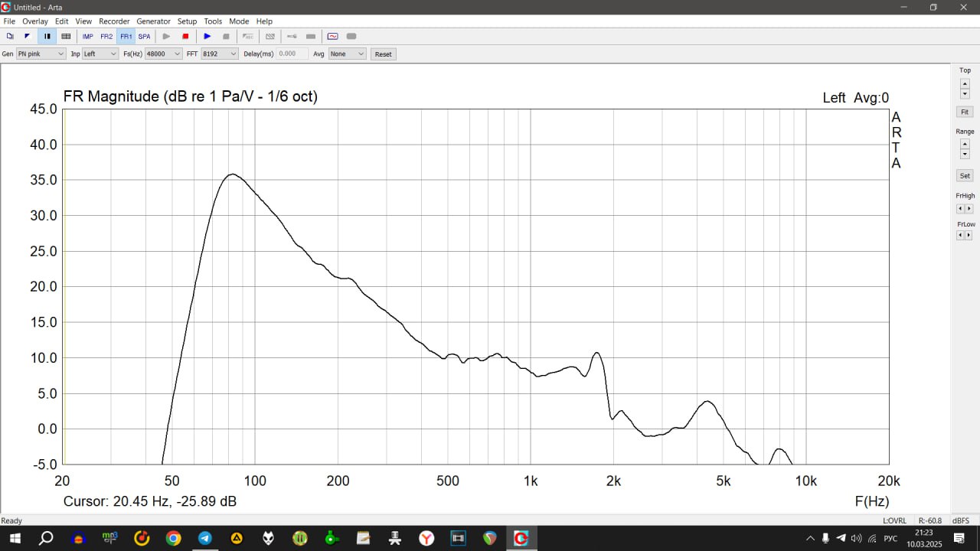
Task: Click FrHigh right arrow
Action: pos(969,208)
